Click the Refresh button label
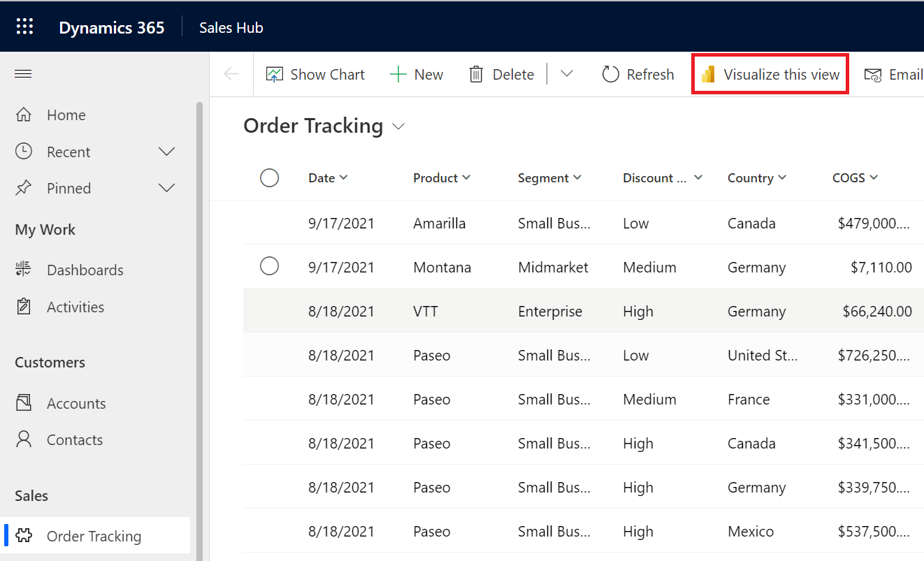Viewport: 924px width, 561px height. pos(651,74)
